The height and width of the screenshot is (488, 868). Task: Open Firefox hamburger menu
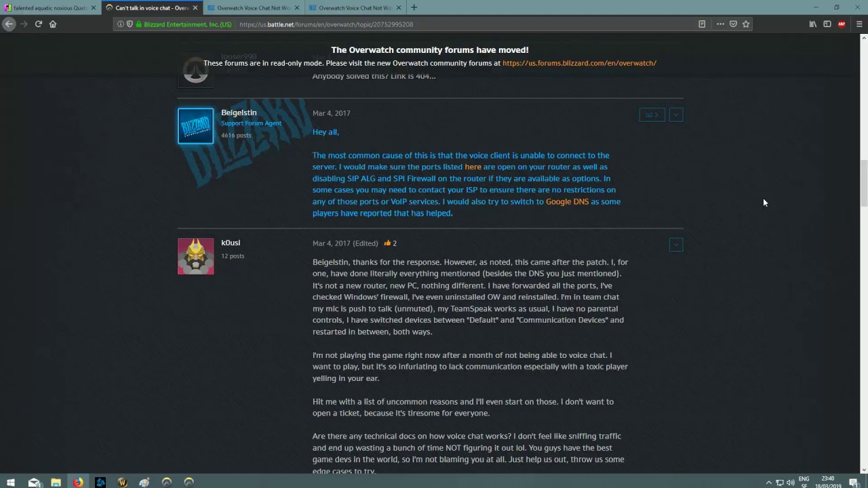[x=859, y=24]
